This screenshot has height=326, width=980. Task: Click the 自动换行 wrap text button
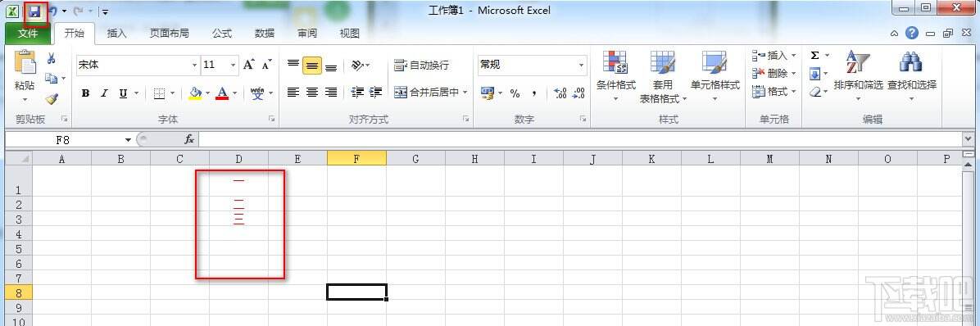point(422,65)
